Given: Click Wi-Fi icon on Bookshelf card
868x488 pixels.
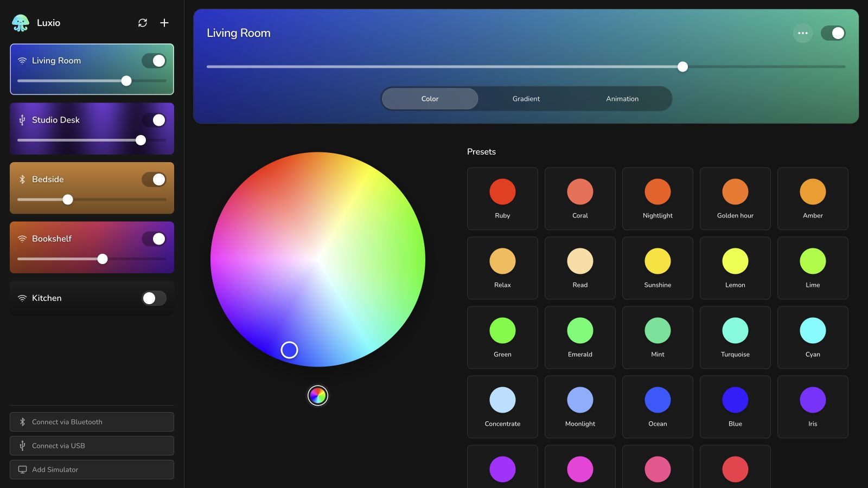Looking at the screenshot, I should tap(22, 239).
